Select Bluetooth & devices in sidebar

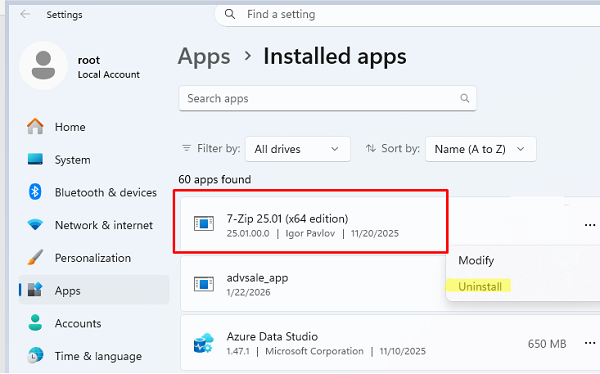(94, 192)
